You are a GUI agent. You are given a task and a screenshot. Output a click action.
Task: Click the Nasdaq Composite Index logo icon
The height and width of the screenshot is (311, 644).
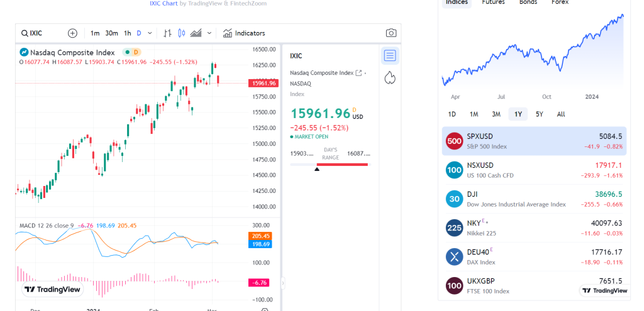coord(24,52)
